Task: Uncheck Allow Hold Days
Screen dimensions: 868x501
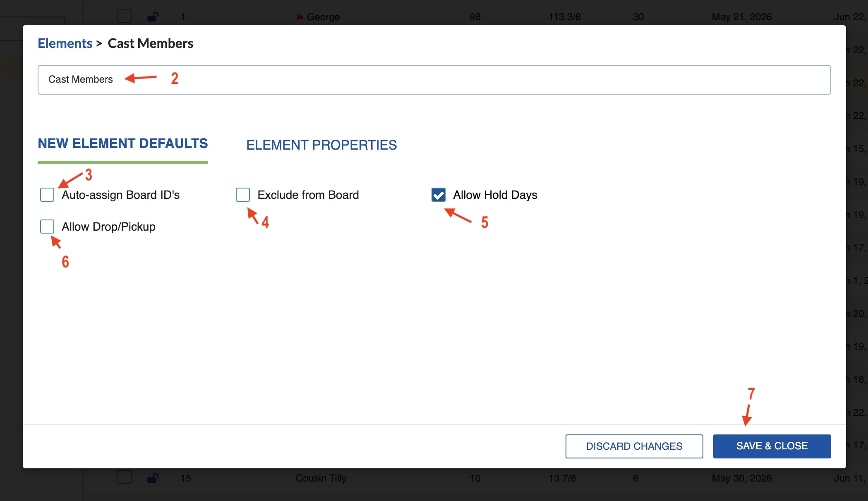Action: pyautogui.click(x=438, y=195)
